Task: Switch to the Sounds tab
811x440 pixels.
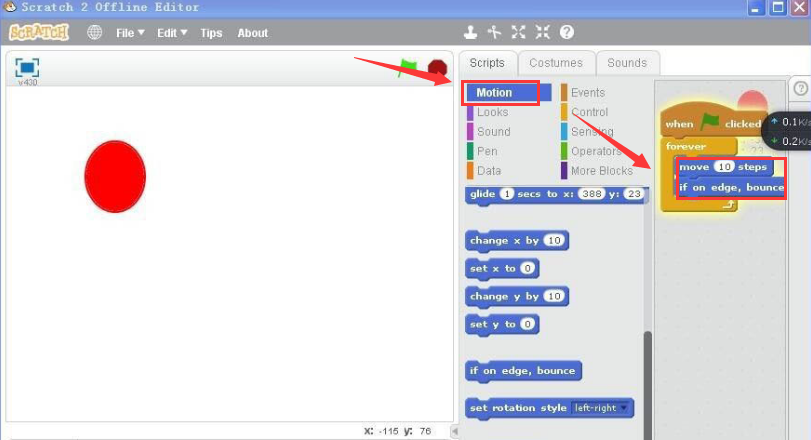Action: (x=627, y=63)
